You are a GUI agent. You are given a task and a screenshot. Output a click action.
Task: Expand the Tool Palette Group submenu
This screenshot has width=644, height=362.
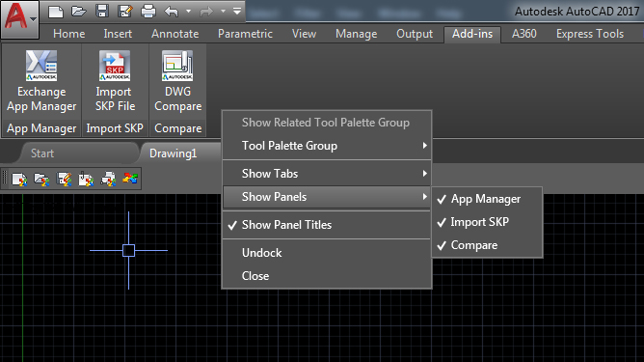pyautogui.click(x=327, y=146)
